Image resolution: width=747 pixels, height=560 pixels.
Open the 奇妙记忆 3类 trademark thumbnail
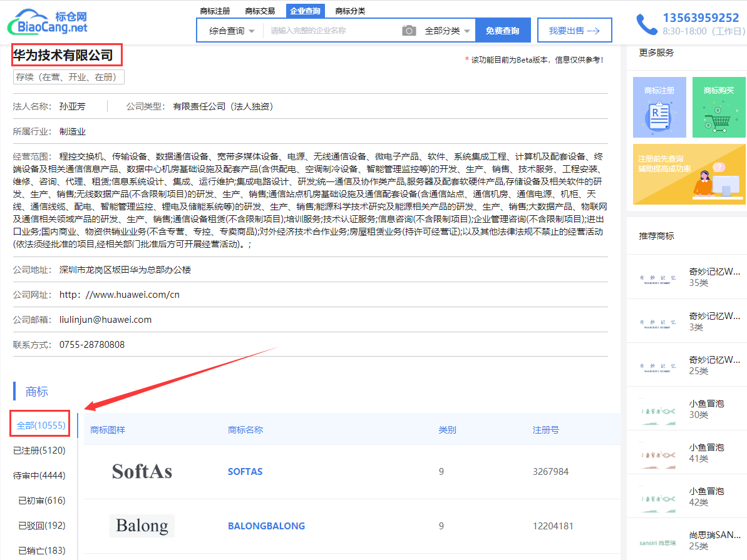[x=657, y=324]
